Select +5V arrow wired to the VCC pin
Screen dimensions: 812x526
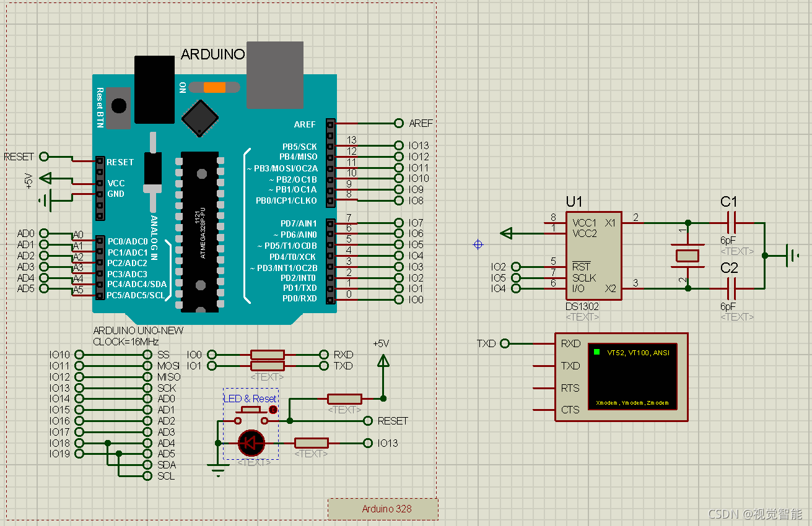click(45, 178)
